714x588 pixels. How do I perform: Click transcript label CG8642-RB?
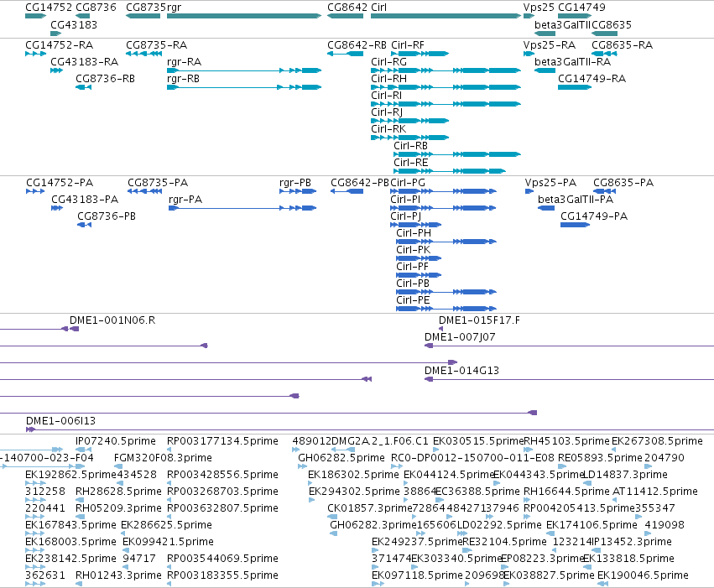(x=357, y=45)
